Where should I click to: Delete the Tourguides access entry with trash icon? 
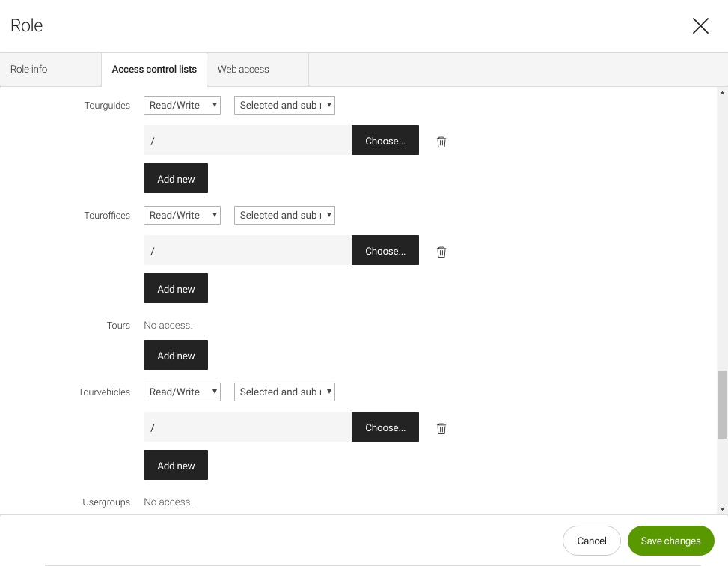click(441, 141)
